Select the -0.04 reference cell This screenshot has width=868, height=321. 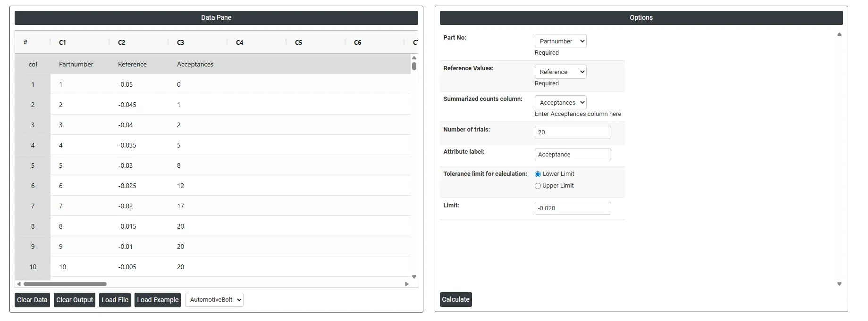click(x=138, y=125)
